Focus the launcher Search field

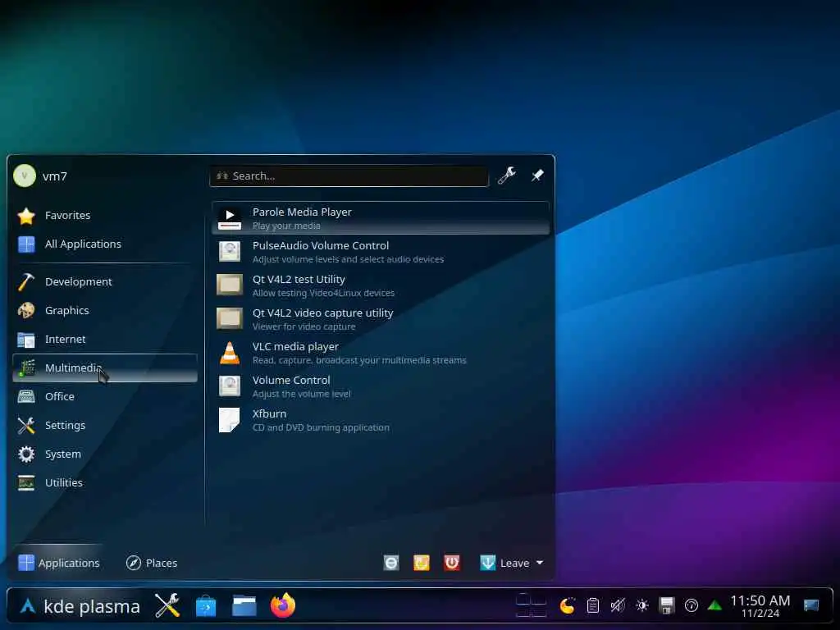349,176
